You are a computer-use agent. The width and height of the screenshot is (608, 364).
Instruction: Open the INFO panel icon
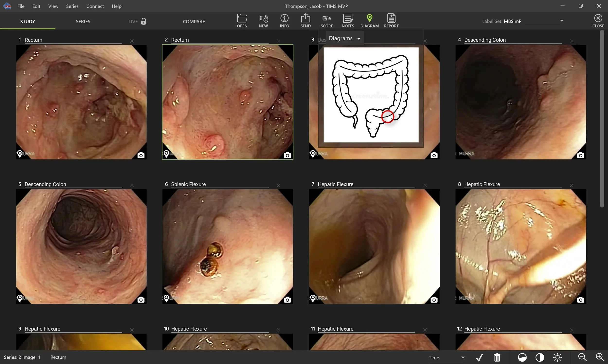click(284, 21)
